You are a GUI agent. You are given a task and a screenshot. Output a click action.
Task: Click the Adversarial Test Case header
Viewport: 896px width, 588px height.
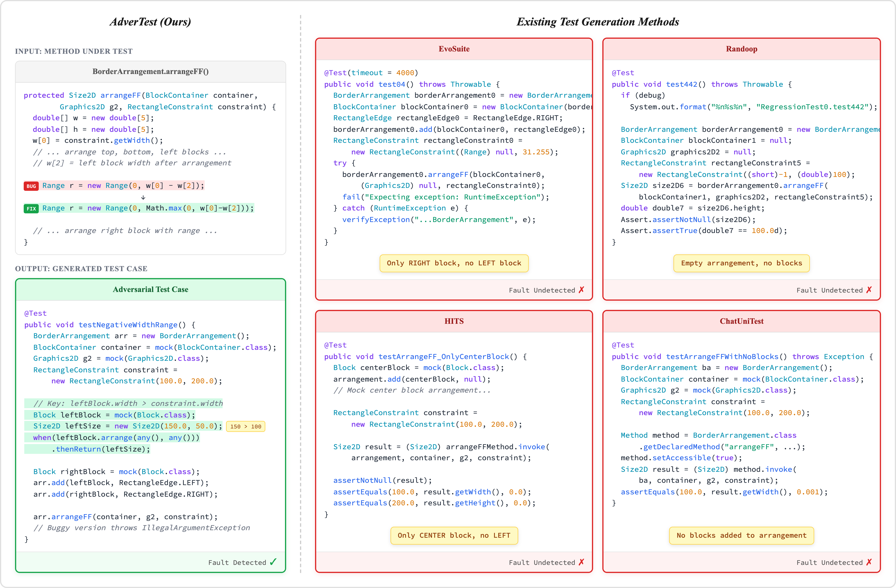[x=150, y=289]
